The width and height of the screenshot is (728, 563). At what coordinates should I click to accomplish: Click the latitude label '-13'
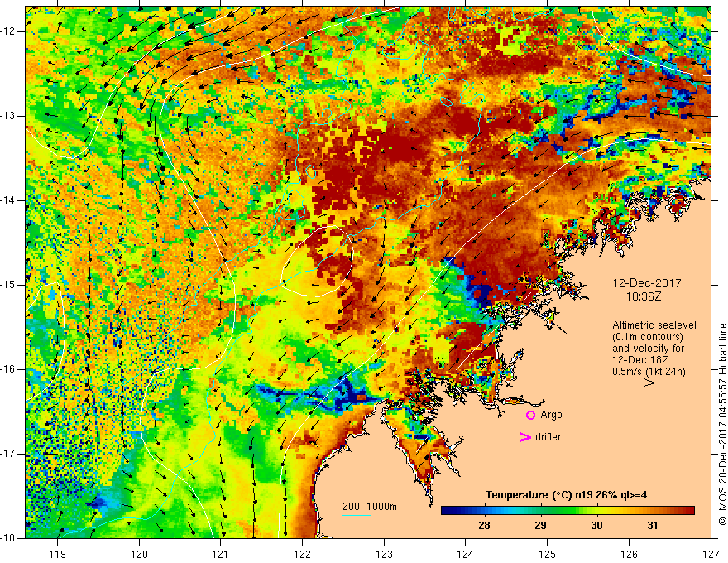click(x=8, y=116)
